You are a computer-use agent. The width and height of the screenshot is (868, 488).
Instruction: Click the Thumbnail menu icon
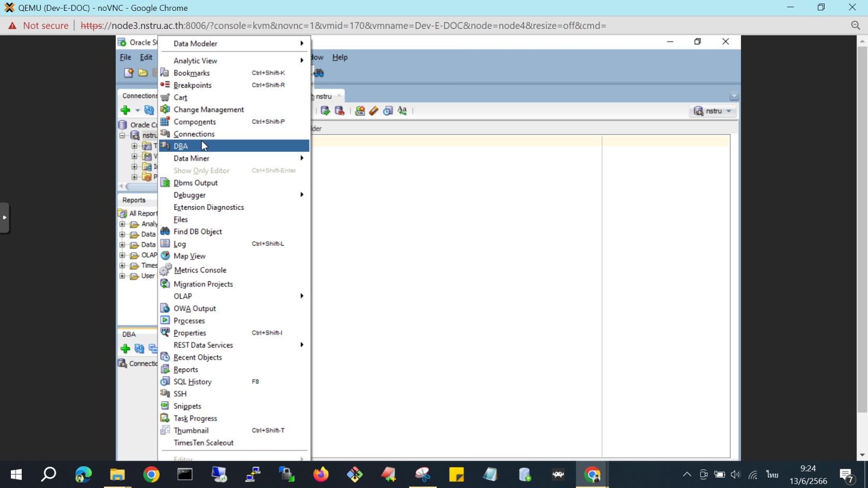pyautogui.click(x=165, y=430)
